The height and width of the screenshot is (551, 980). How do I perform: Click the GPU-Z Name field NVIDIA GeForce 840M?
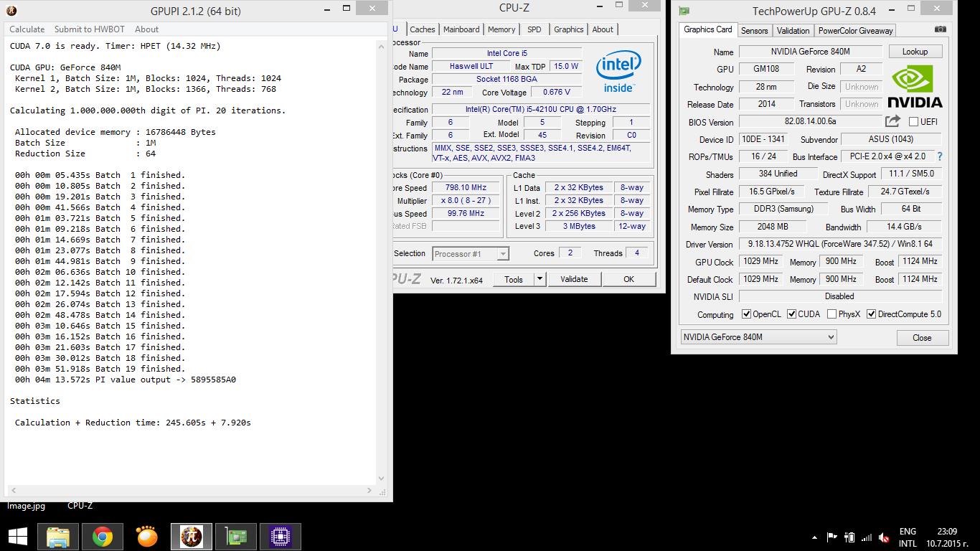[810, 52]
